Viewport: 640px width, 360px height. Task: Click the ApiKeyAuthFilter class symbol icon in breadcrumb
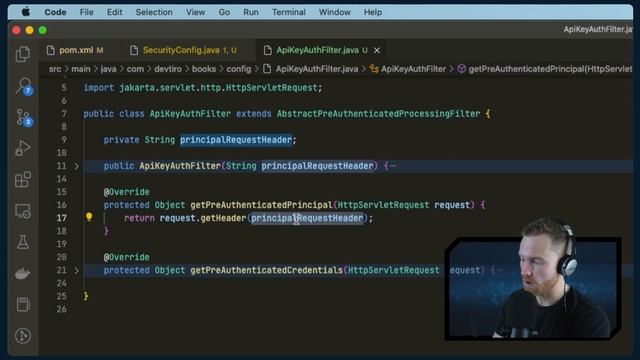coord(374,69)
